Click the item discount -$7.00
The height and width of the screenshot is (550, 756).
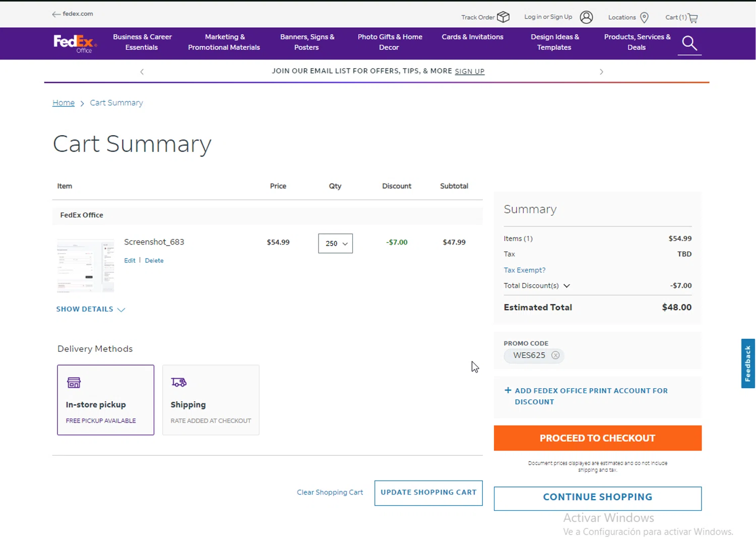pos(397,242)
